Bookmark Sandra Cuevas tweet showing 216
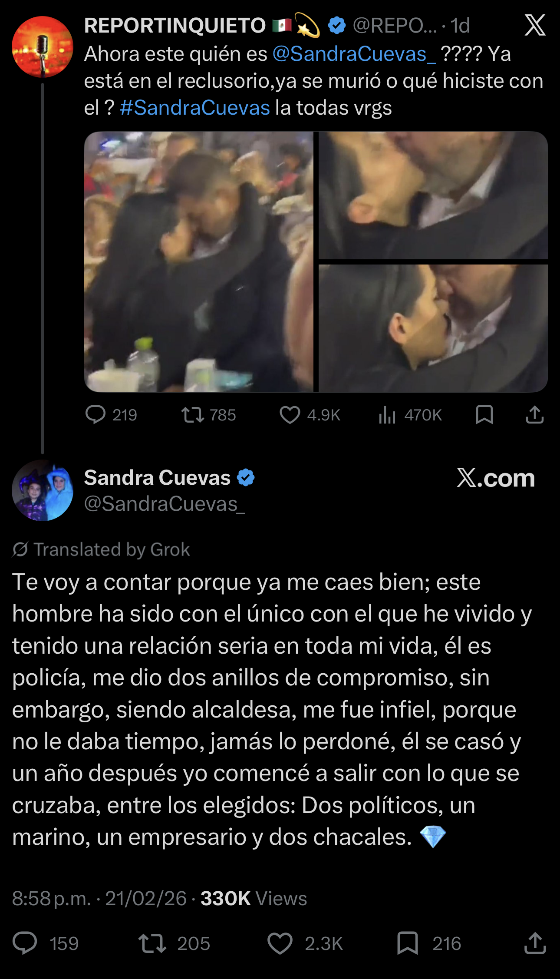The width and height of the screenshot is (560, 979). pos(407,943)
